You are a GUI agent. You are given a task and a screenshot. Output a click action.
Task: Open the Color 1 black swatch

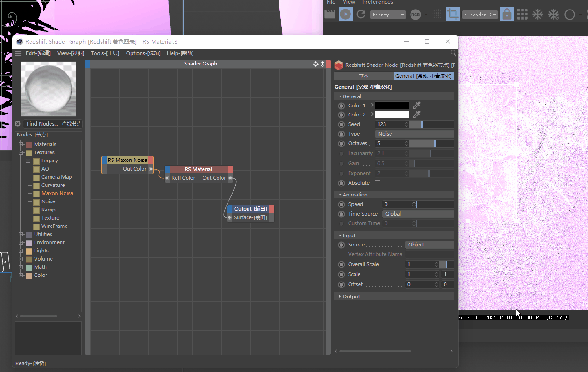point(392,106)
